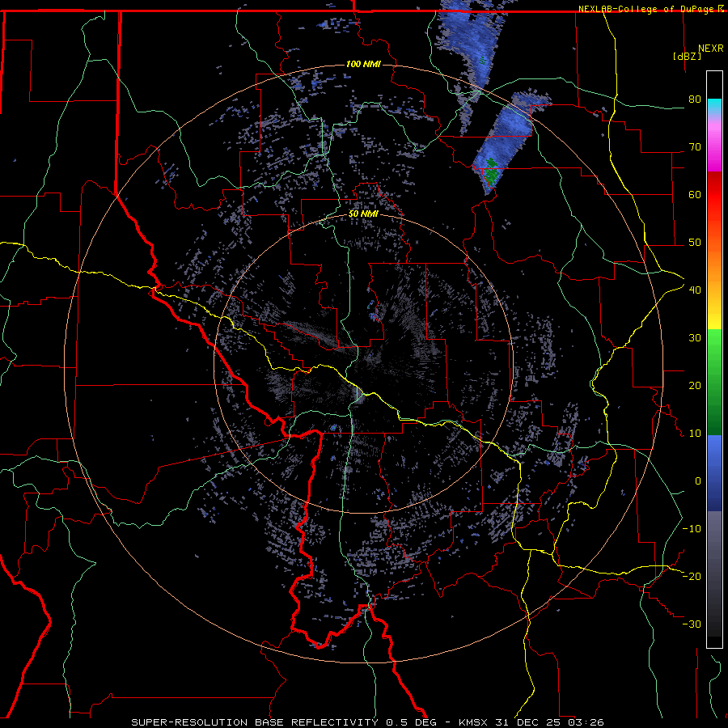Click the green segment of the color bar
Screen dimensions: 728x728
tap(714, 383)
